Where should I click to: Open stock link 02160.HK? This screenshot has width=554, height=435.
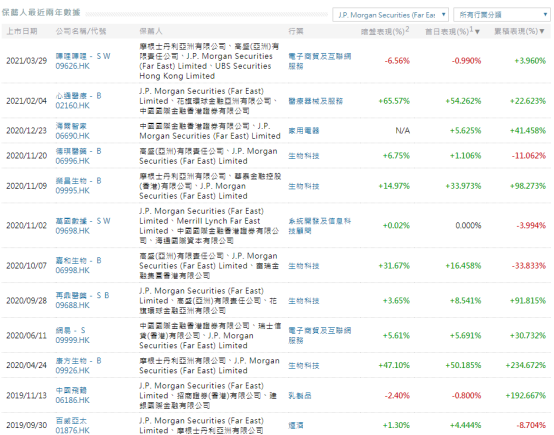(72, 106)
